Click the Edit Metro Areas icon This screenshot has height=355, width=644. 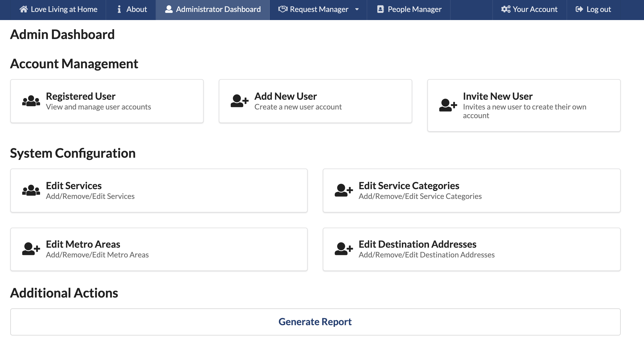click(x=31, y=249)
